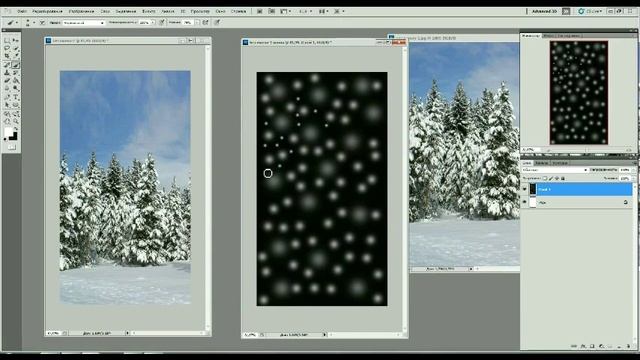The height and width of the screenshot is (360, 640).
Task: Select the Blur tool
Action: (x=7, y=88)
